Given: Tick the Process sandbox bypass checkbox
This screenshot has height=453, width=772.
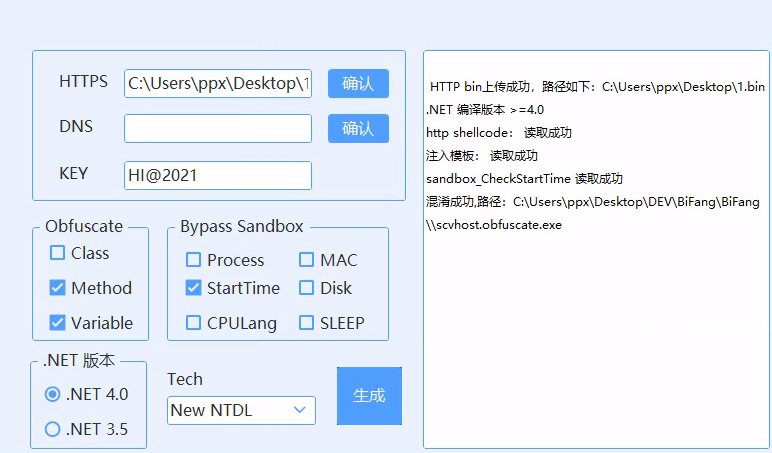Looking at the screenshot, I should 193,260.
